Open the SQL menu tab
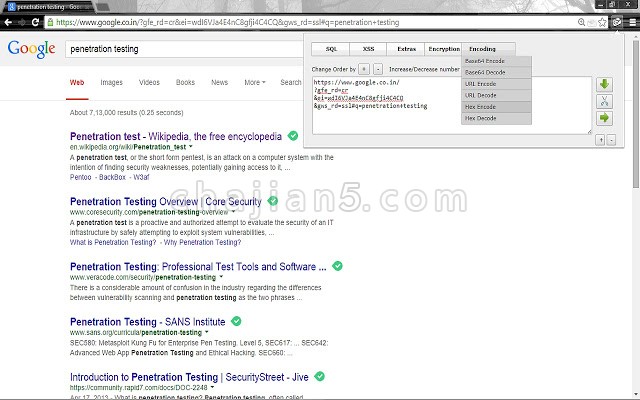The height and width of the screenshot is (400, 640). click(x=331, y=49)
